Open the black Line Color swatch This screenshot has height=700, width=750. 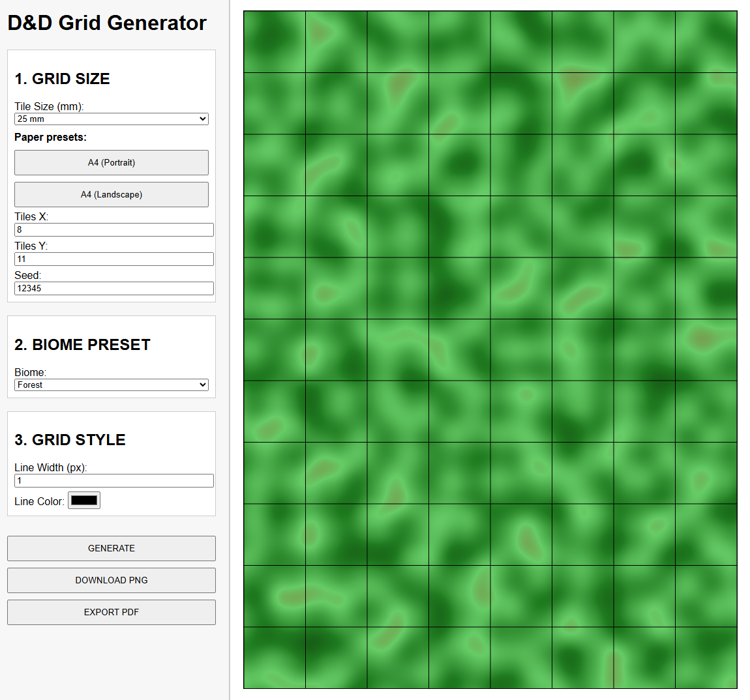[84, 501]
